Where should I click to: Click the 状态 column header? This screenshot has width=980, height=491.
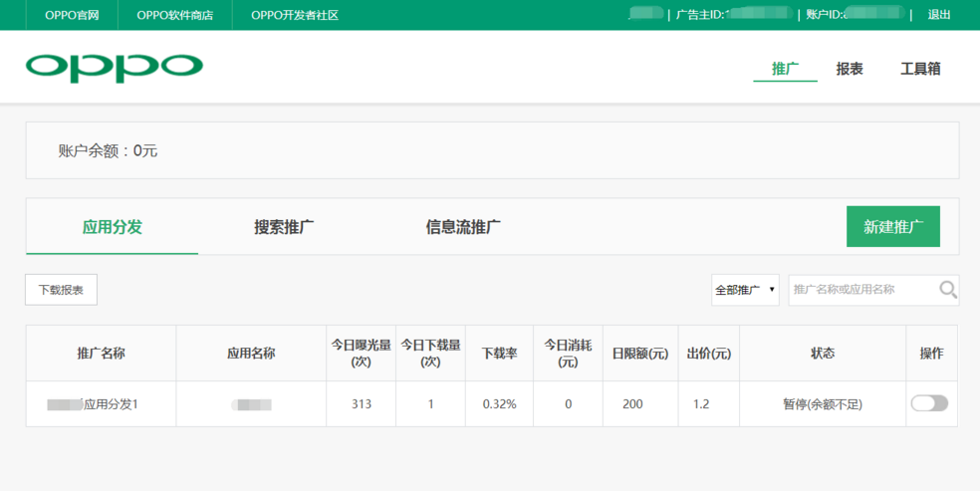pyautogui.click(x=823, y=353)
